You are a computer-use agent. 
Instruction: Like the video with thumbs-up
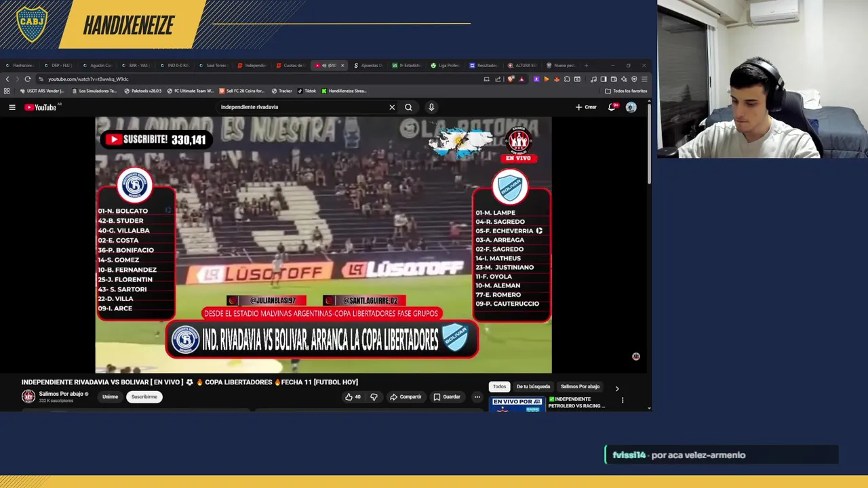click(353, 396)
